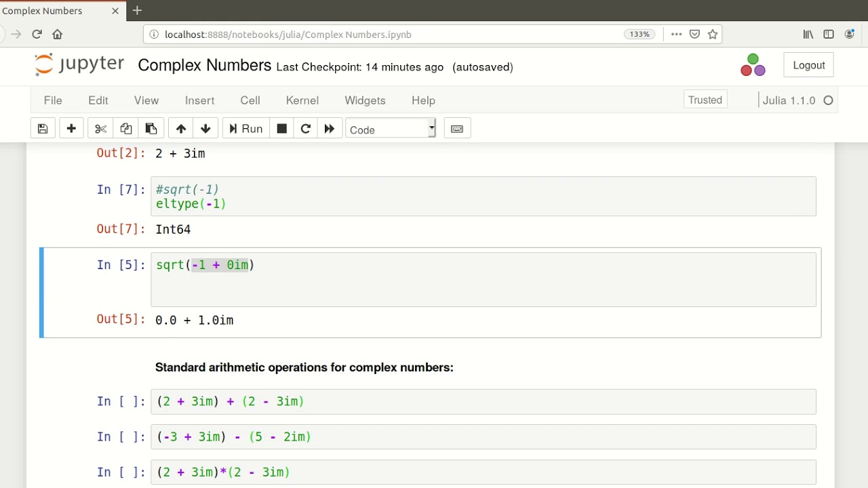Open the Kernel menu

(302, 100)
